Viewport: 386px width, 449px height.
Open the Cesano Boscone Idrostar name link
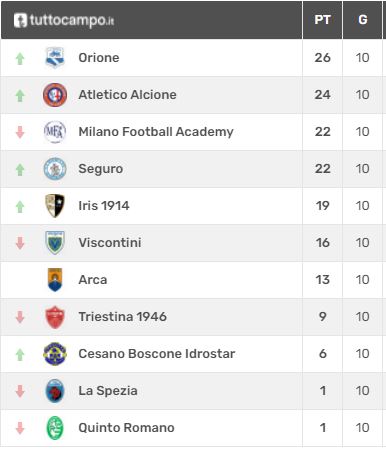(x=157, y=354)
